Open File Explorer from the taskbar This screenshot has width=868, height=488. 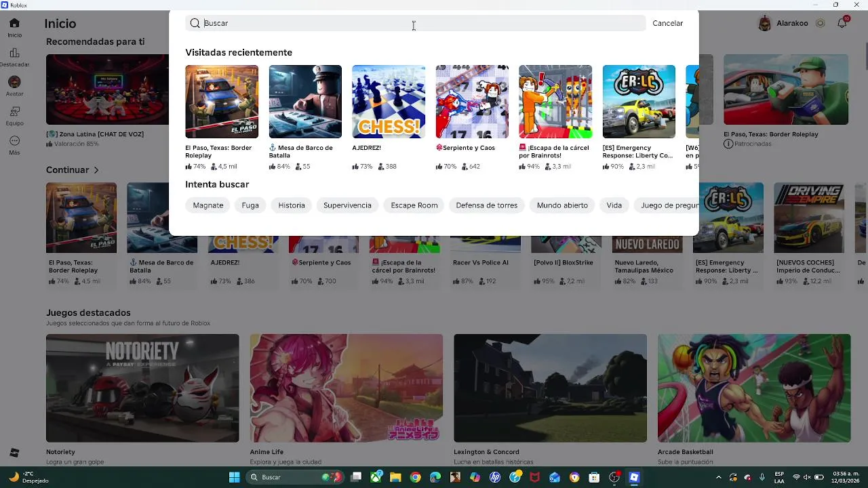(395, 477)
